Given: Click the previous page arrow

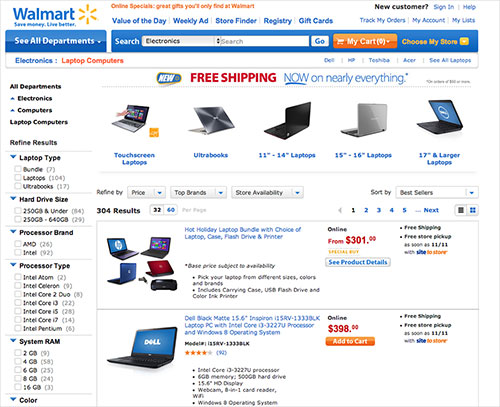Looking at the screenshot, I should [x=340, y=210].
